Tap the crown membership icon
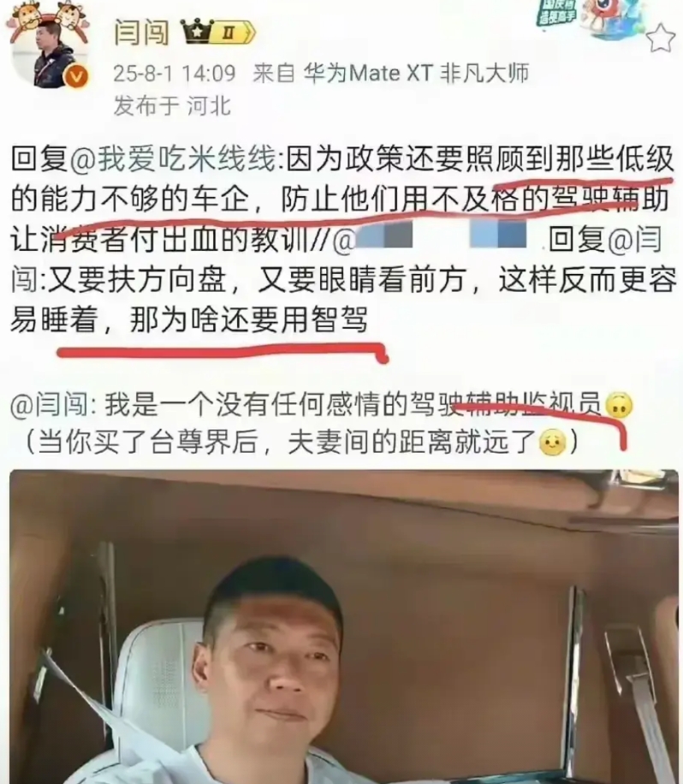683x784 pixels. coord(198,32)
